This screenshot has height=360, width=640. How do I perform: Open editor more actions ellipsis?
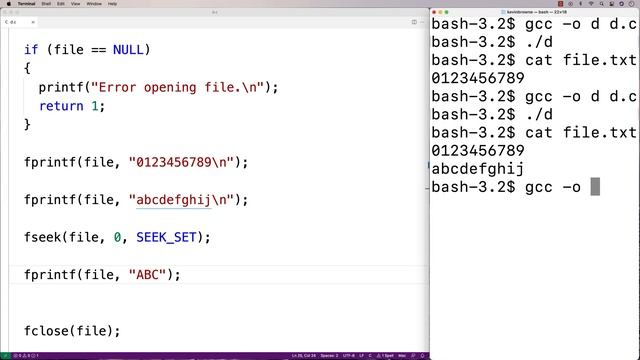coord(422,22)
